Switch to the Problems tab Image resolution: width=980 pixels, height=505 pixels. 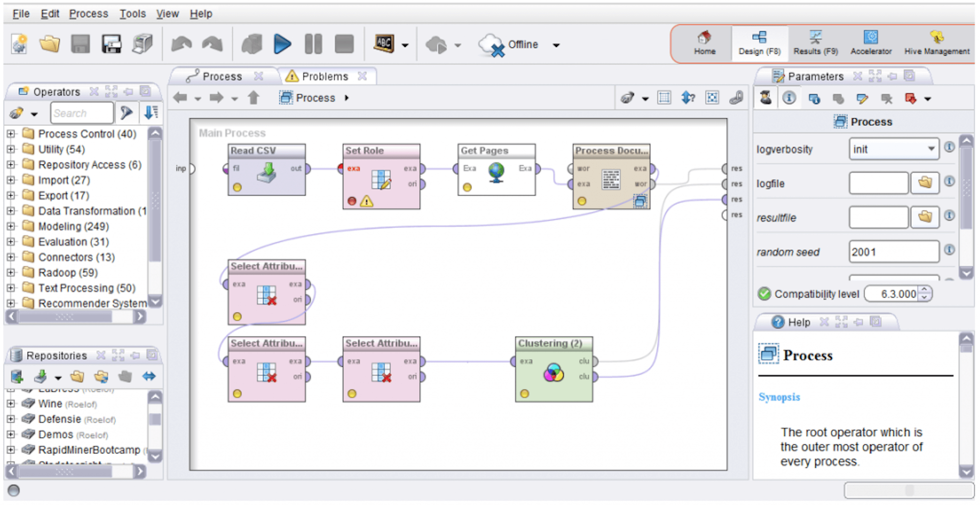point(324,76)
